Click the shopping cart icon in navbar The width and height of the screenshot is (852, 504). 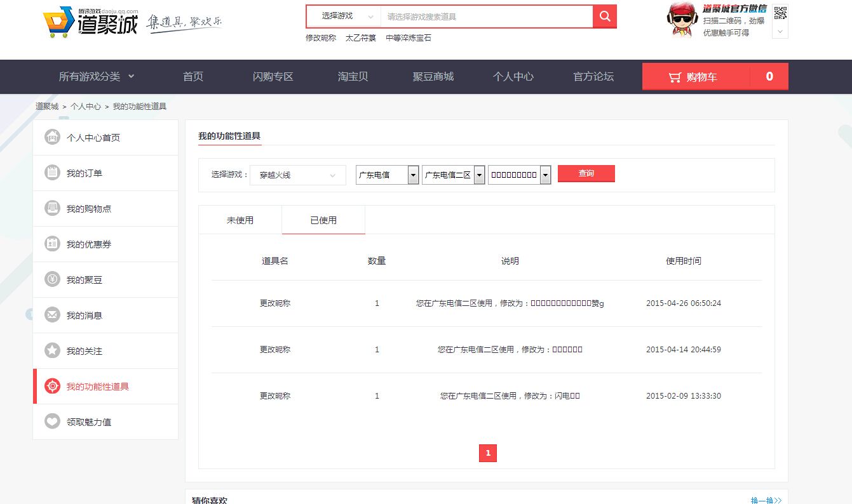[675, 77]
